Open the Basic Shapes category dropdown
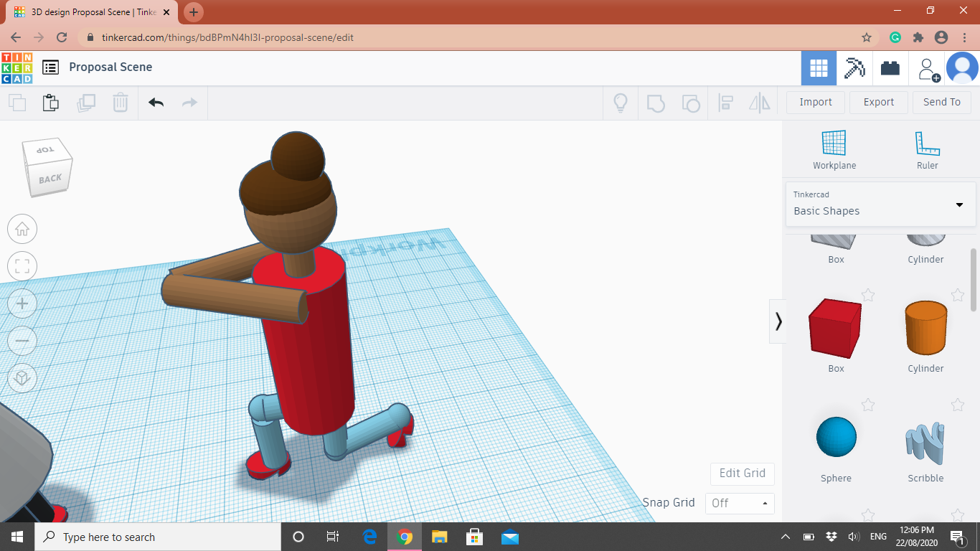This screenshot has width=980, height=551. [x=881, y=204]
